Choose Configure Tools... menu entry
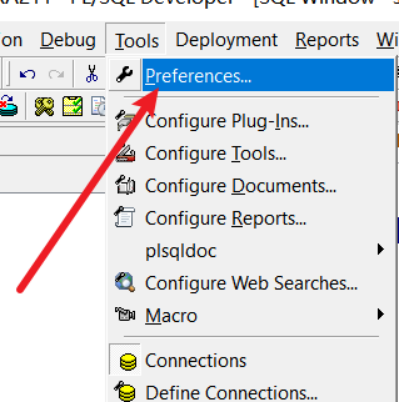The height and width of the screenshot is (402, 399). point(252,154)
